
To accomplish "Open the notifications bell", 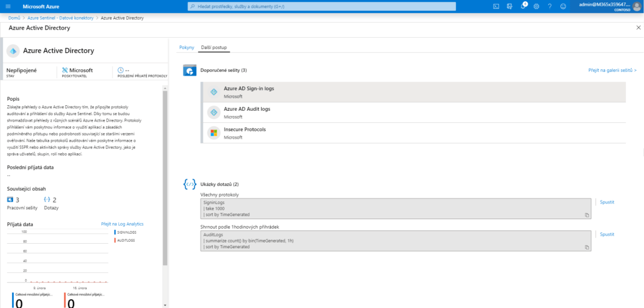I will [523, 6].
